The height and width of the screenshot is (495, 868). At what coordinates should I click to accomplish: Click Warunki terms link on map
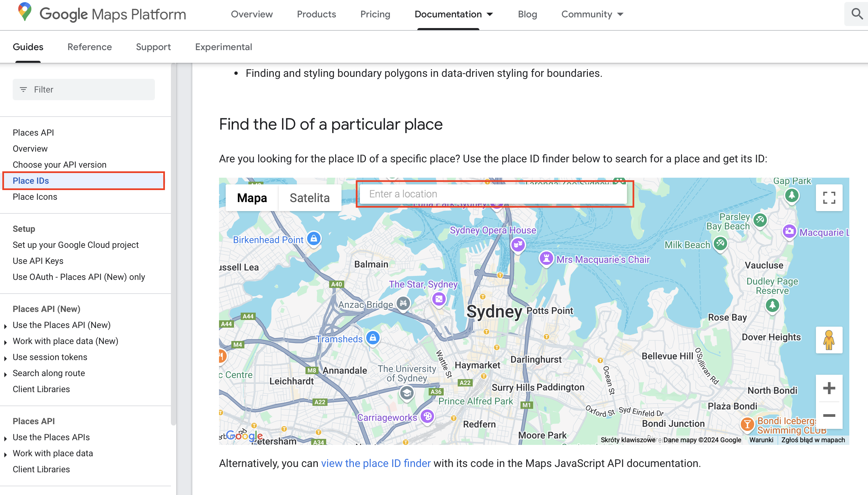[761, 440]
